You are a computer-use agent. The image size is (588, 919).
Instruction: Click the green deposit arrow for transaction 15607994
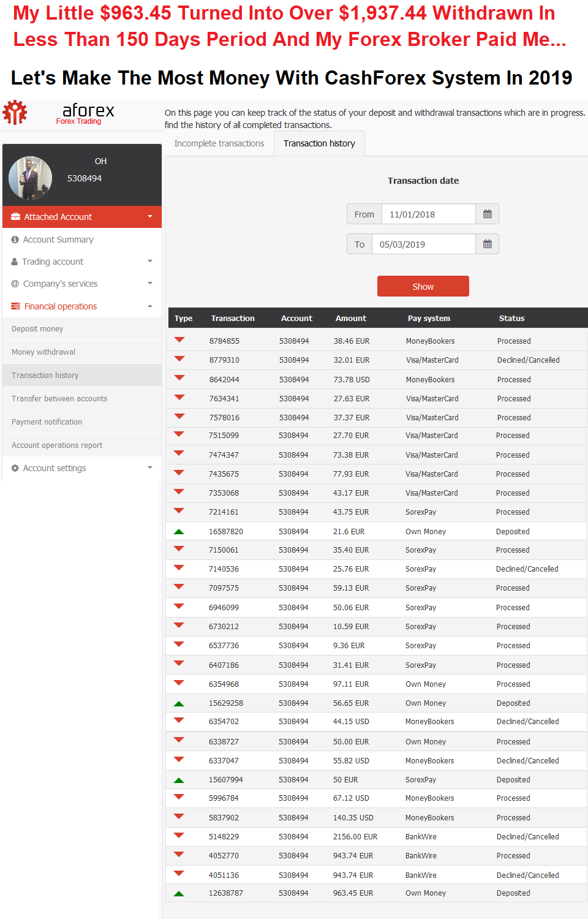tap(179, 780)
